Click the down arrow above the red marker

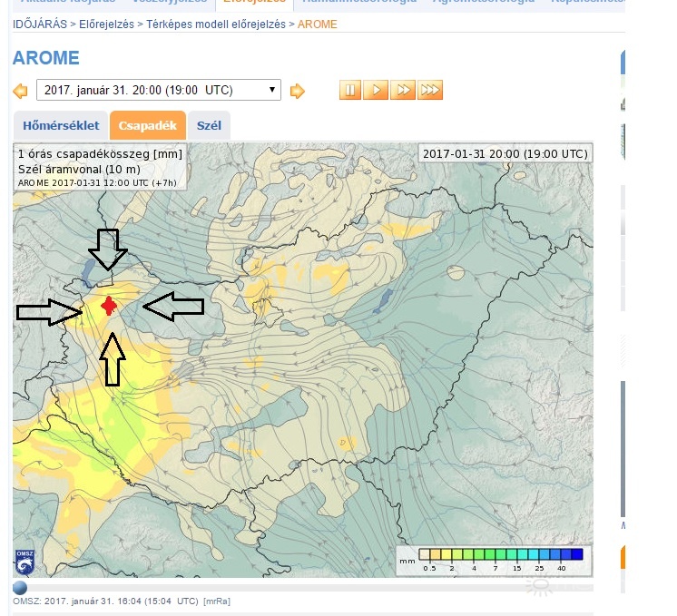[x=109, y=249]
